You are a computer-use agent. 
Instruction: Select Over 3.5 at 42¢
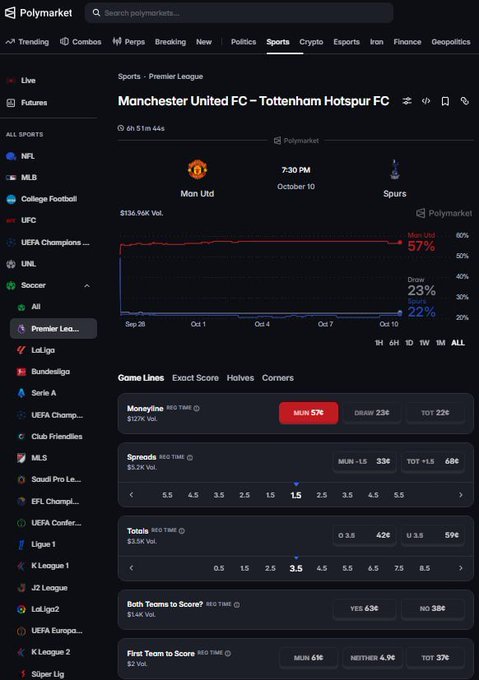[x=364, y=535]
